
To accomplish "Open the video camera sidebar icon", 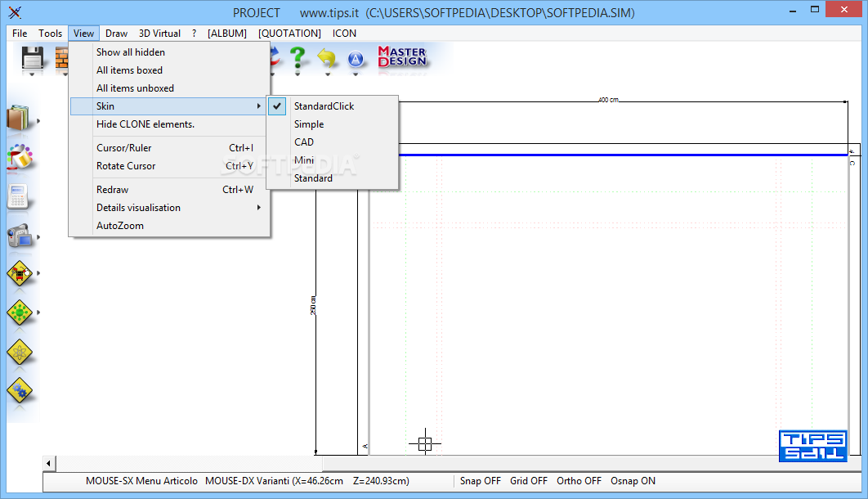I will pyautogui.click(x=20, y=236).
